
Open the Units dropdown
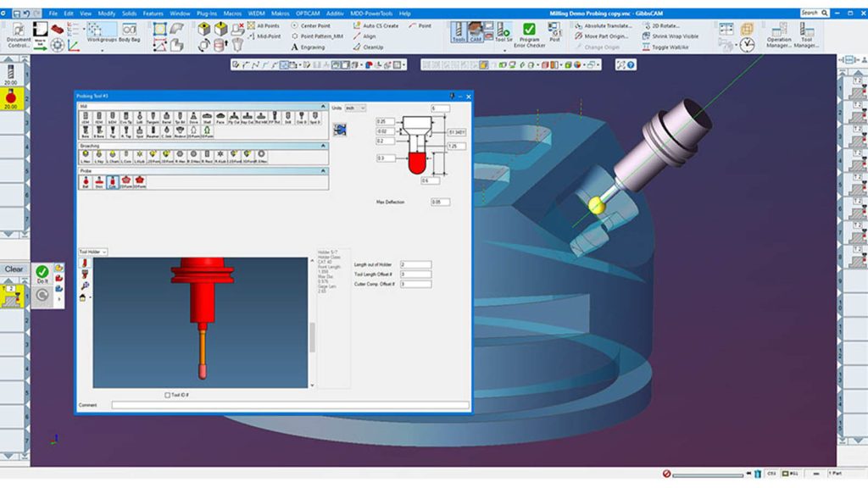[x=355, y=108]
